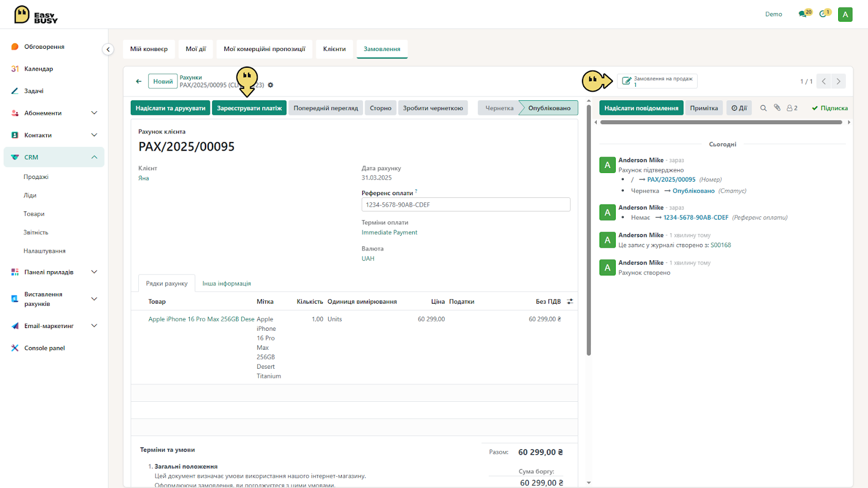
Task: Expand the Панелі приладів menu
Action: [94, 272]
